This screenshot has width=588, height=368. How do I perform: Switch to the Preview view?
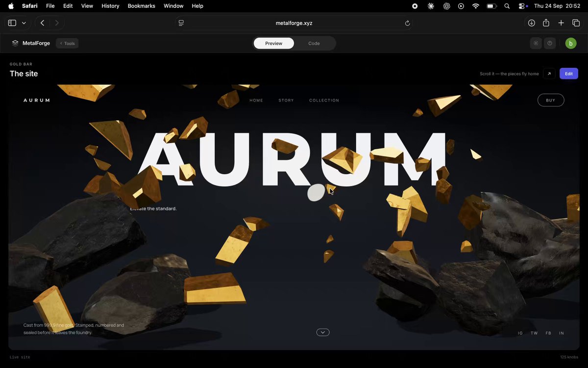coord(274,43)
